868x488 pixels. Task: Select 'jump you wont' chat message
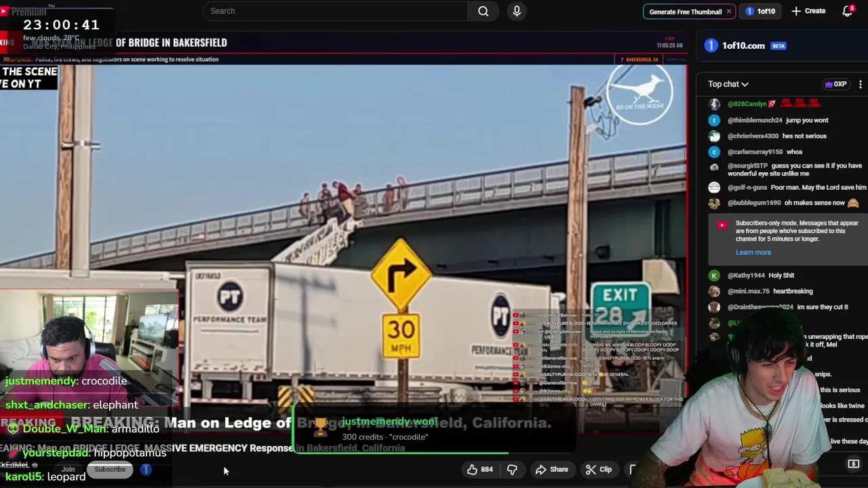[x=807, y=120]
